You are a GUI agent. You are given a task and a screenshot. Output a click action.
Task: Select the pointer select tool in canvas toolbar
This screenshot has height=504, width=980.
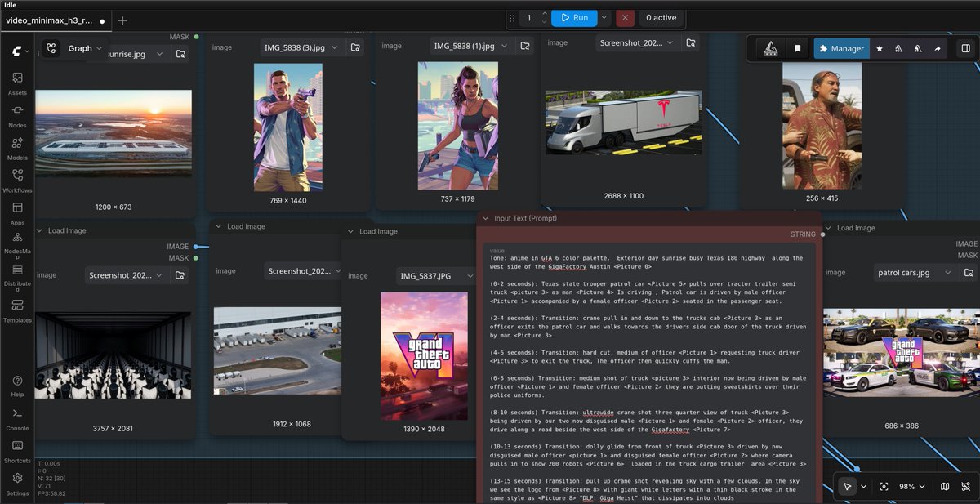click(x=847, y=486)
